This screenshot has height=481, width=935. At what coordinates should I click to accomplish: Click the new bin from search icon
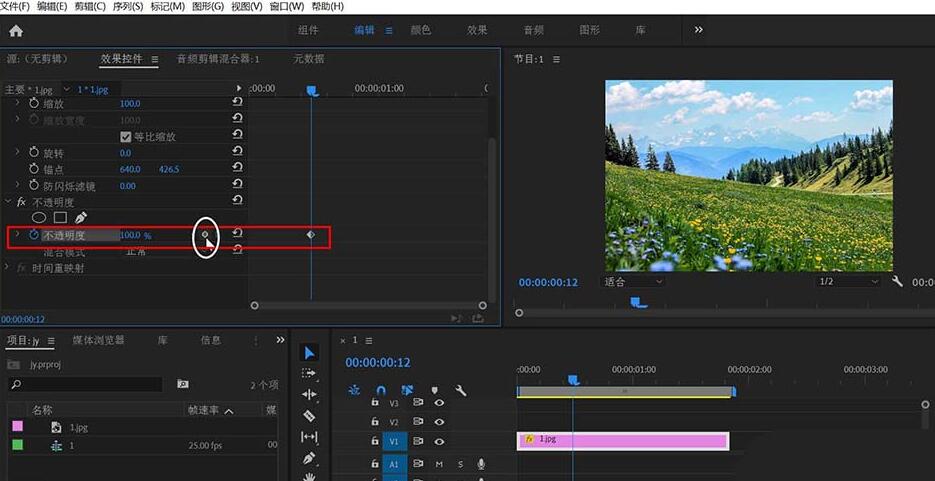point(182,384)
